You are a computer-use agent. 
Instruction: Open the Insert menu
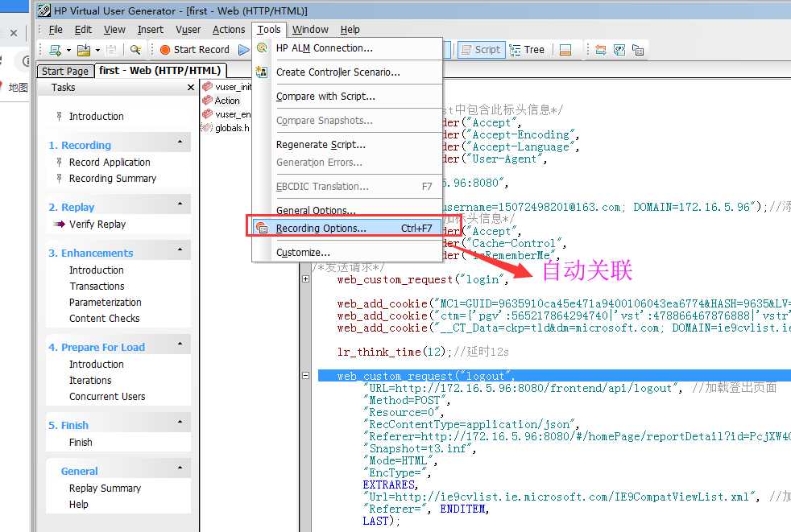151,29
